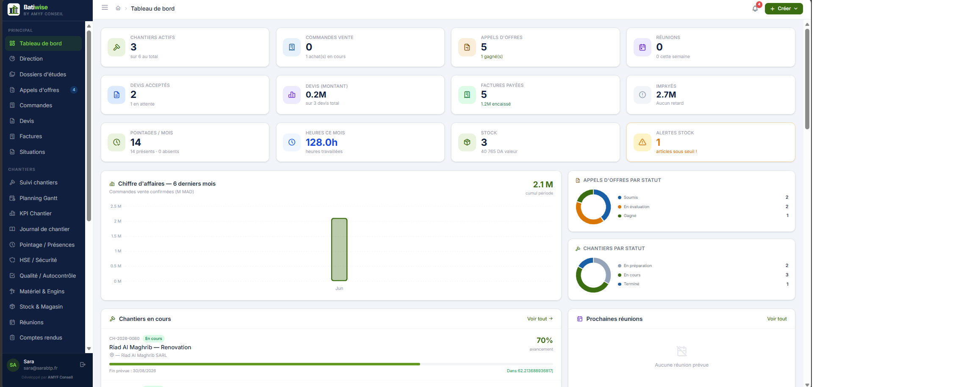
Task: Click the KPI Chantier bar-chart icon
Action: click(x=12, y=213)
